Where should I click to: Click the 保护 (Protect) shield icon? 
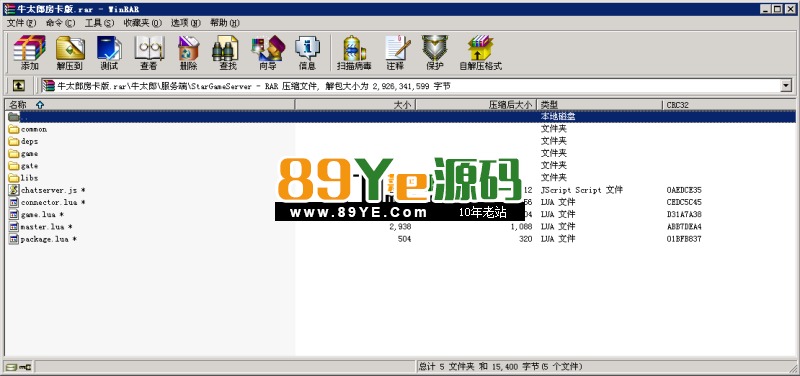click(x=435, y=53)
